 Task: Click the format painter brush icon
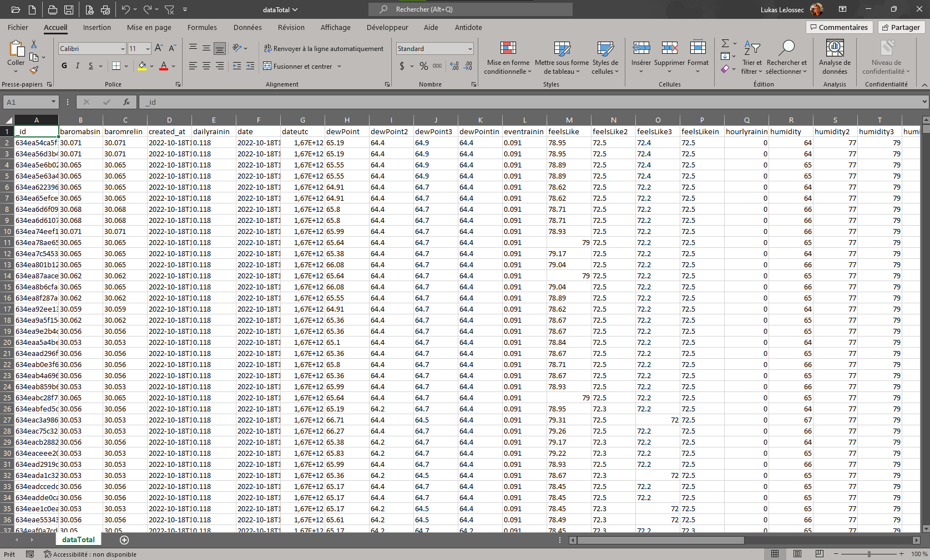34,70
